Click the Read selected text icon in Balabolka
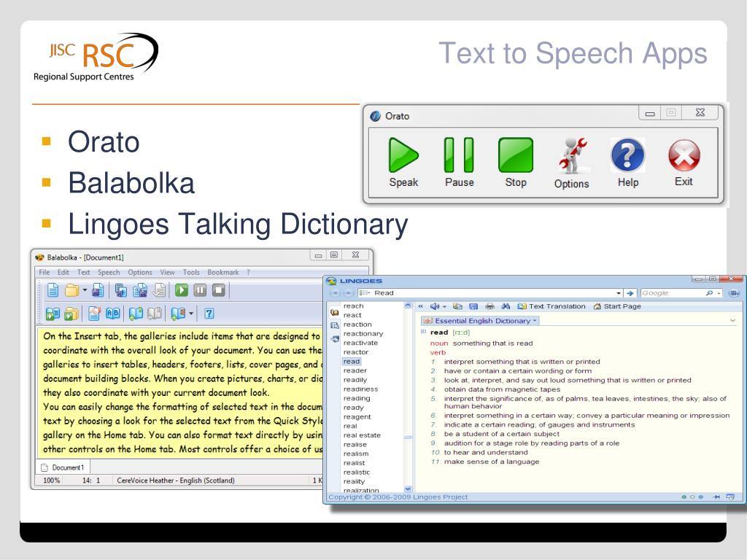747x560 pixels. click(x=53, y=314)
